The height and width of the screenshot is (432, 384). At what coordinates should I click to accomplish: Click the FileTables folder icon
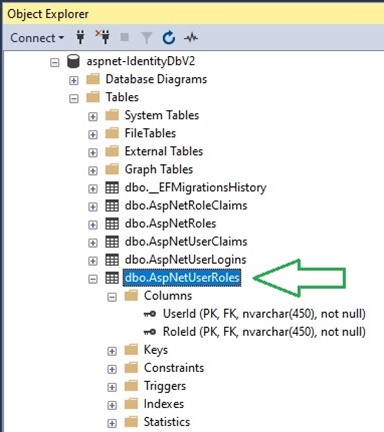(x=112, y=133)
